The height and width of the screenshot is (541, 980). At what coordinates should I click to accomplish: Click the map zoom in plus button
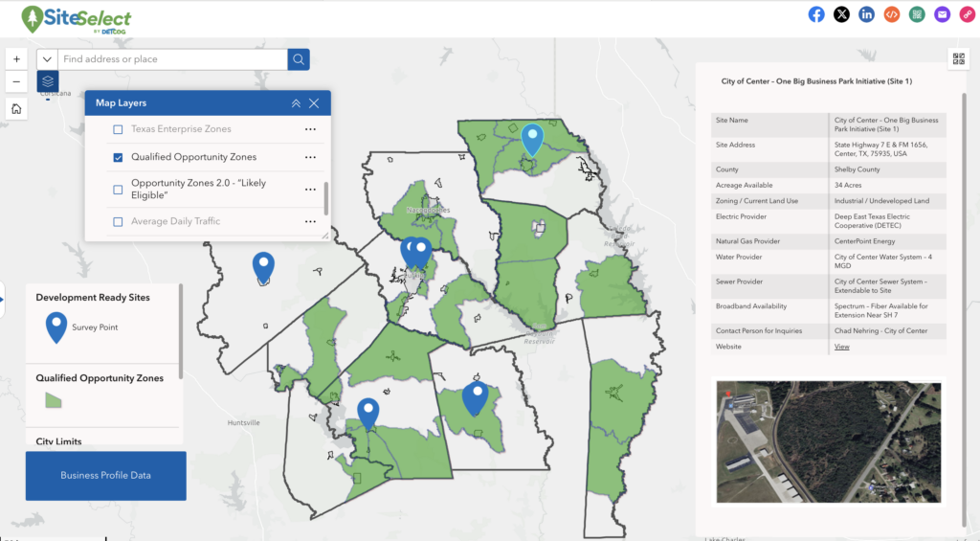(x=16, y=59)
